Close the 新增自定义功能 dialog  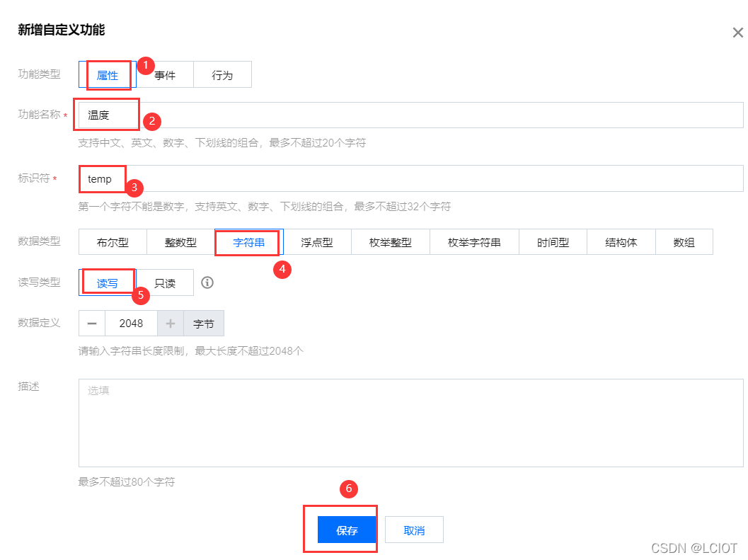click(737, 32)
